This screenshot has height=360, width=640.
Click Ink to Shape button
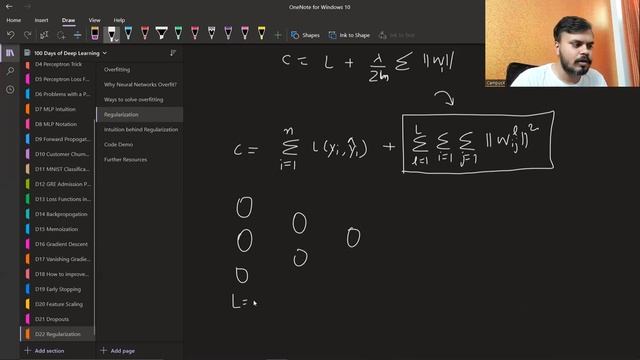(x=349, y=36)
